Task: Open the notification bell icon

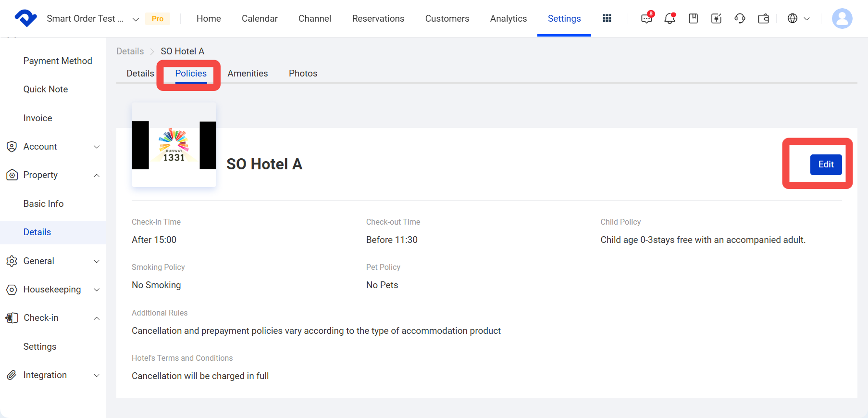Action: 670,18
